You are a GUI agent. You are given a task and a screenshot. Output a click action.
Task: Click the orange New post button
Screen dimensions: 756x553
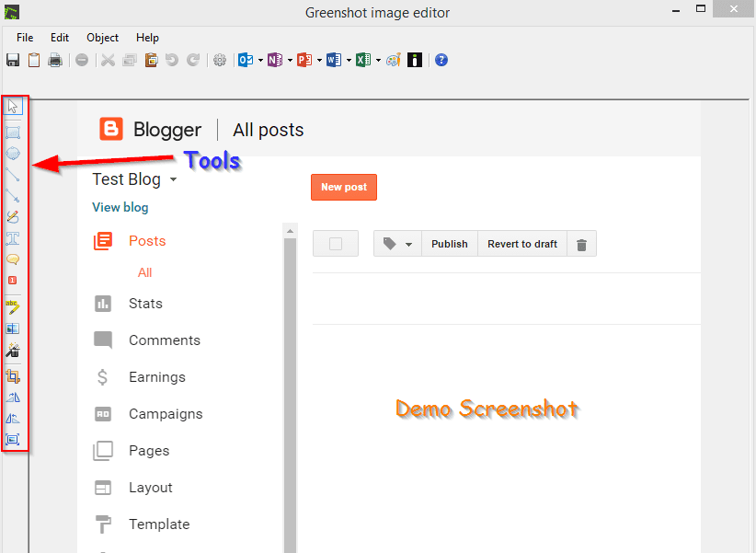coord(344,187)
